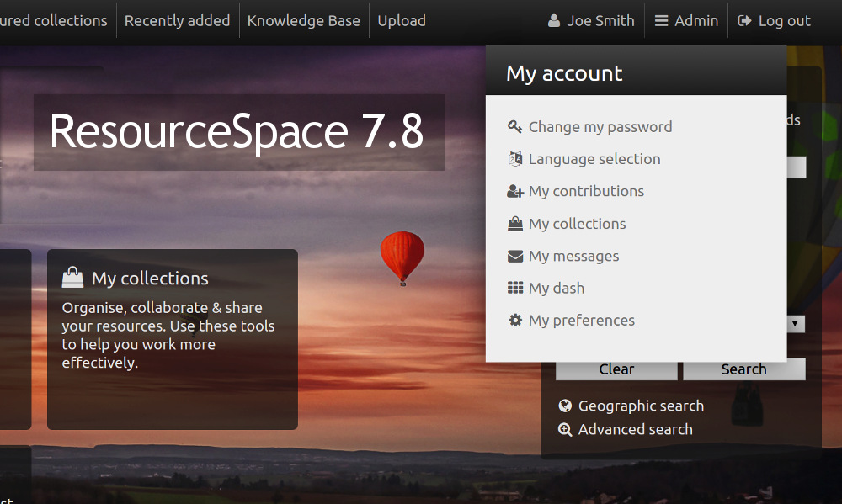Click the envelope icon beside My messages
The image size is (842, 504).
(515, 256)
